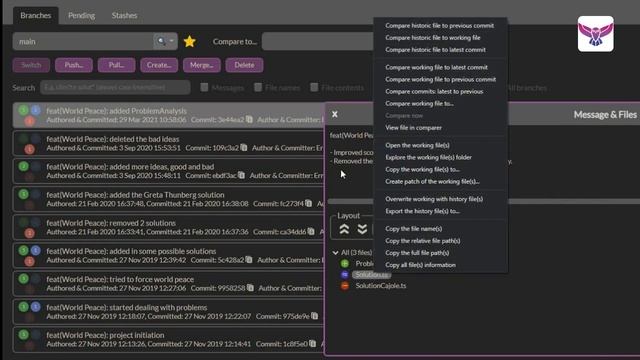The image size is (640, 360).
Task: Select commit 'added in some possible solutions'
Action: coord(169,256)
